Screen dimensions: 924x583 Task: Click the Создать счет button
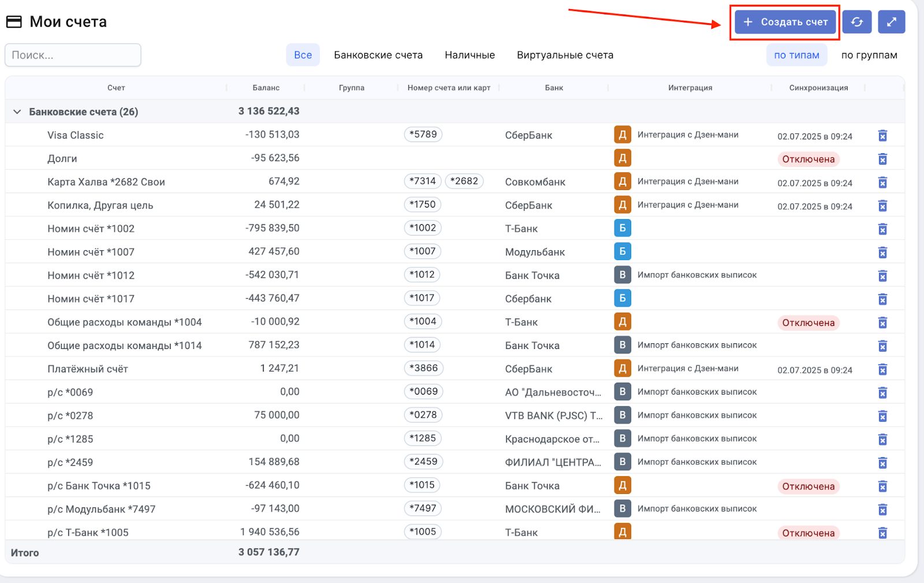coord(785,22)
